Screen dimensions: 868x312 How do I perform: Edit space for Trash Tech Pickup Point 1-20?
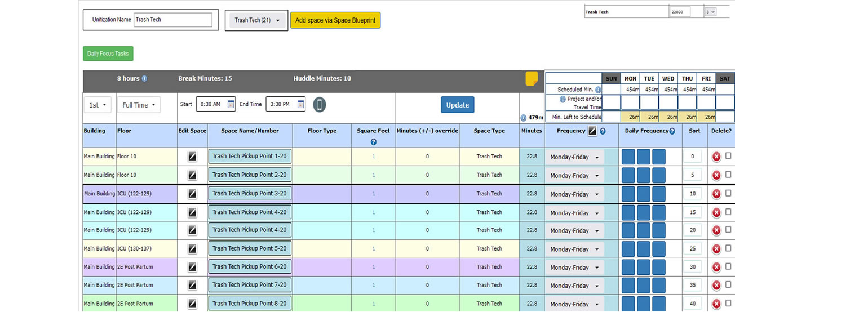coord(192,157)
